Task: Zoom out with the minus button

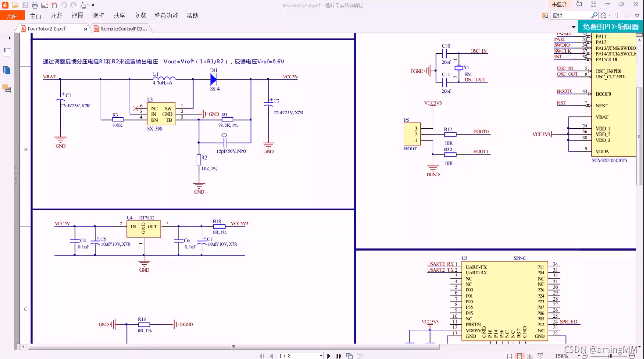Action: coord(585,356)
